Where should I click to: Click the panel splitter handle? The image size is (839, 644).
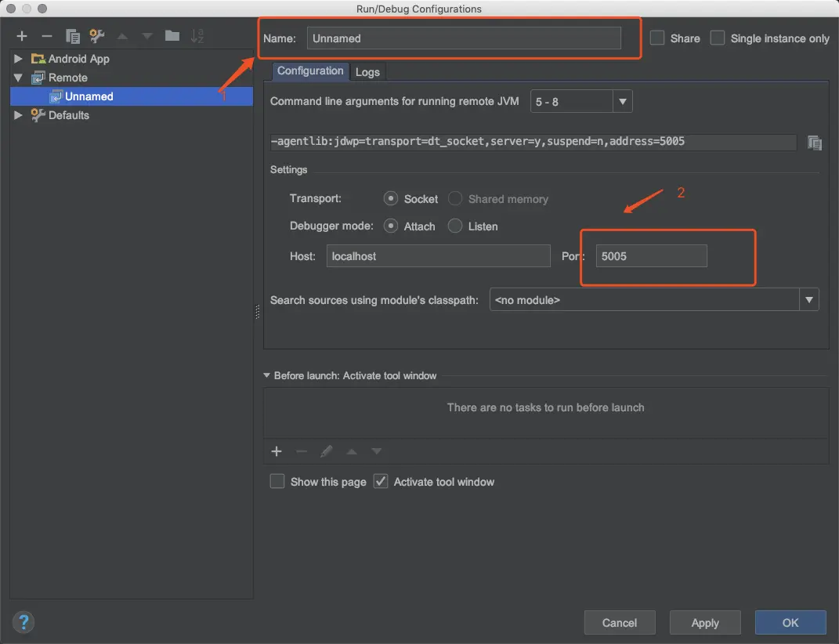coord(258,312)
